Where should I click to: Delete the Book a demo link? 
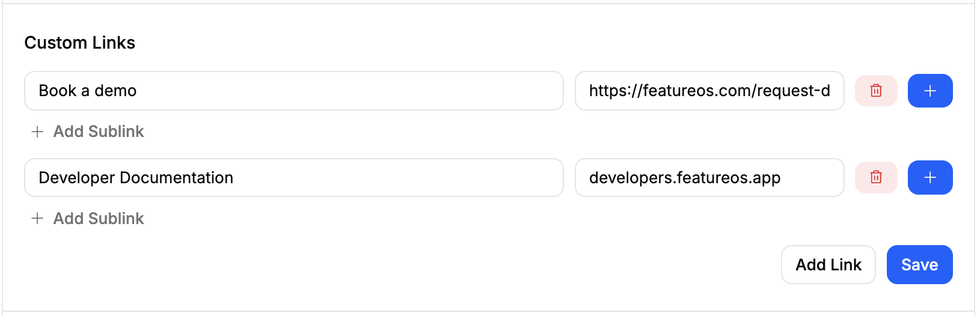[x=876, y=91]
